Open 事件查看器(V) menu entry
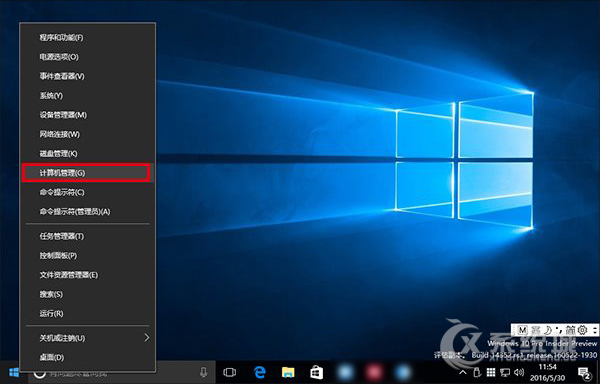This screenshot has height=384, width=600. (x=88, y=76)
